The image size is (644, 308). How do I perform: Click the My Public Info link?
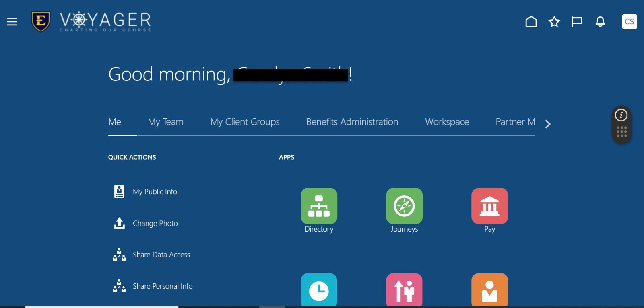pos(155,192)
